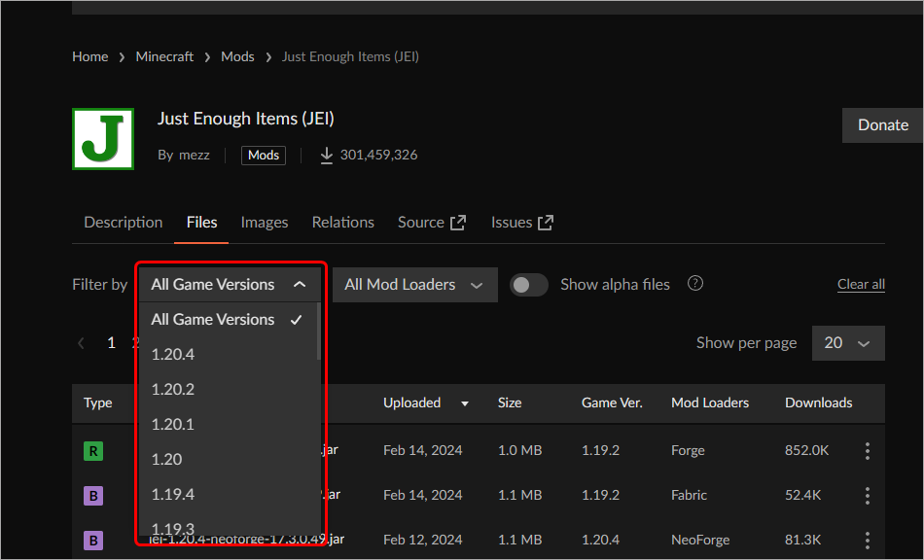Open more options for the NeoForge file row
This screenshot has width=924, height=560.
tap(867, 540)
